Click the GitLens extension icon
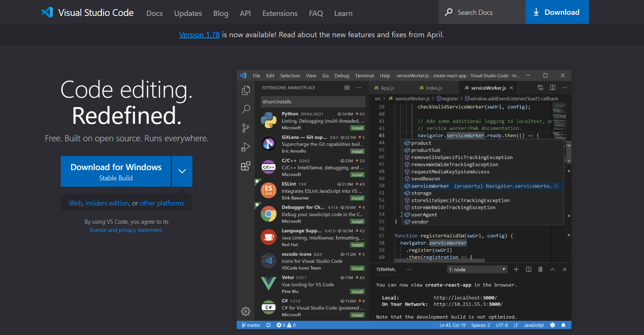The image size is (644, 335). (x=269, y=144)
